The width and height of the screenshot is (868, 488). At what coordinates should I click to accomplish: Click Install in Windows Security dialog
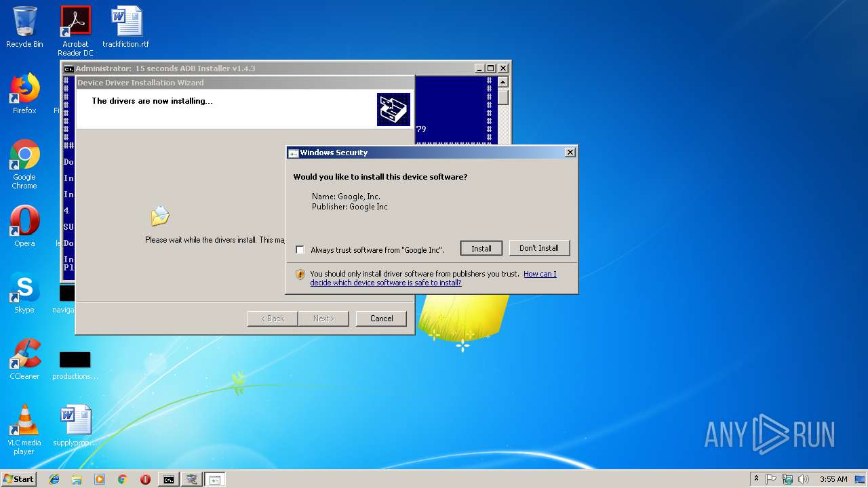click(481, 248)
